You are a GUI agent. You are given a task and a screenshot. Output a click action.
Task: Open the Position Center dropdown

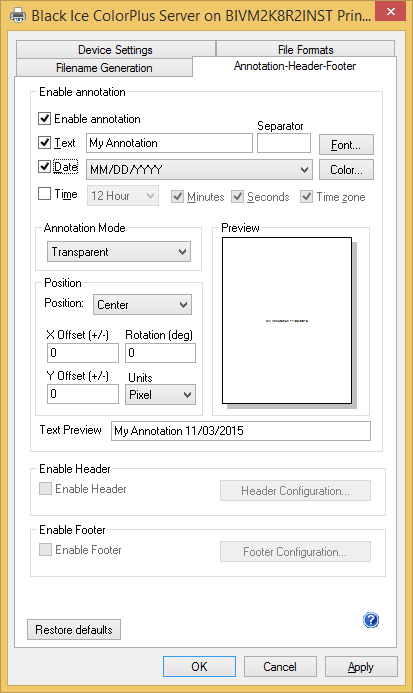(x=142, y=305)
